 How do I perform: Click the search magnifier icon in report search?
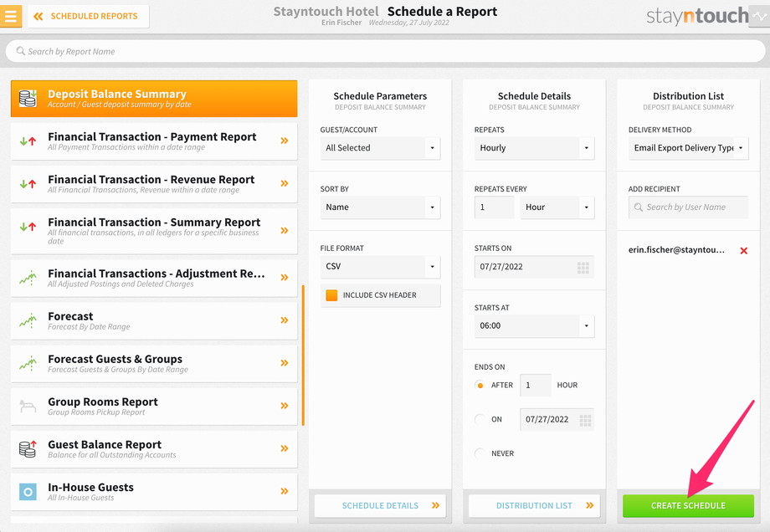pyautogui.click(x=21, y=51)
